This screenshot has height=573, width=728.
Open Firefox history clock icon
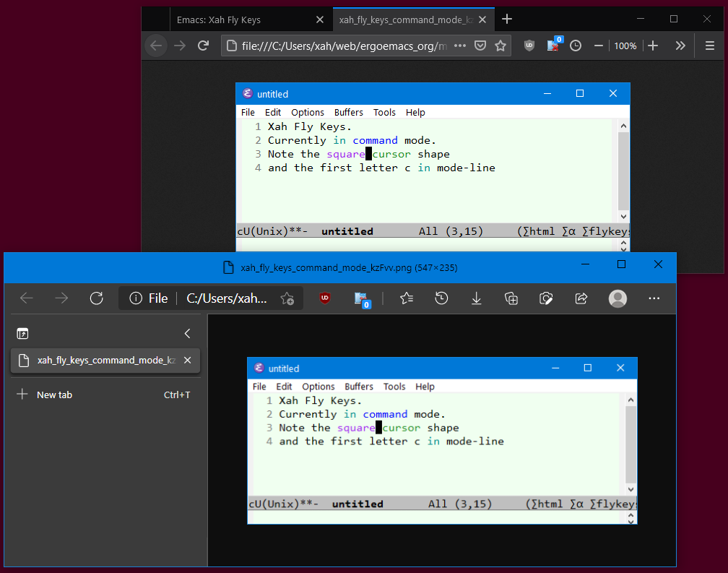click(x=575, y=46)
